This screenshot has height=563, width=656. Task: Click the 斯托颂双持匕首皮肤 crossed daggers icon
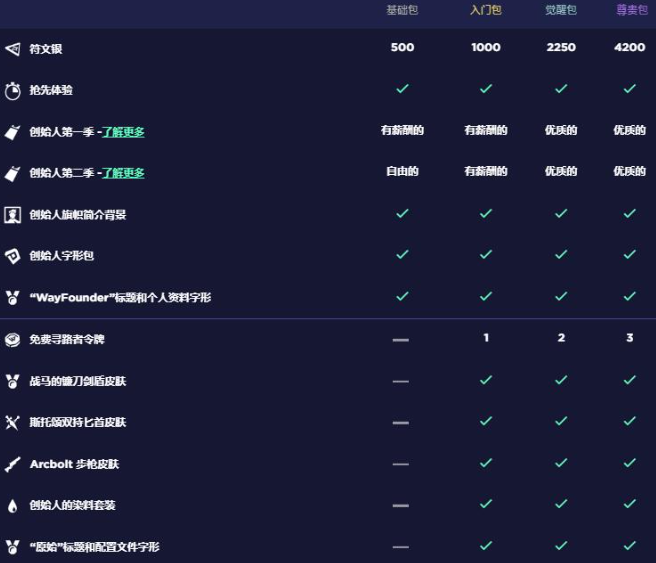click(12, 422)
